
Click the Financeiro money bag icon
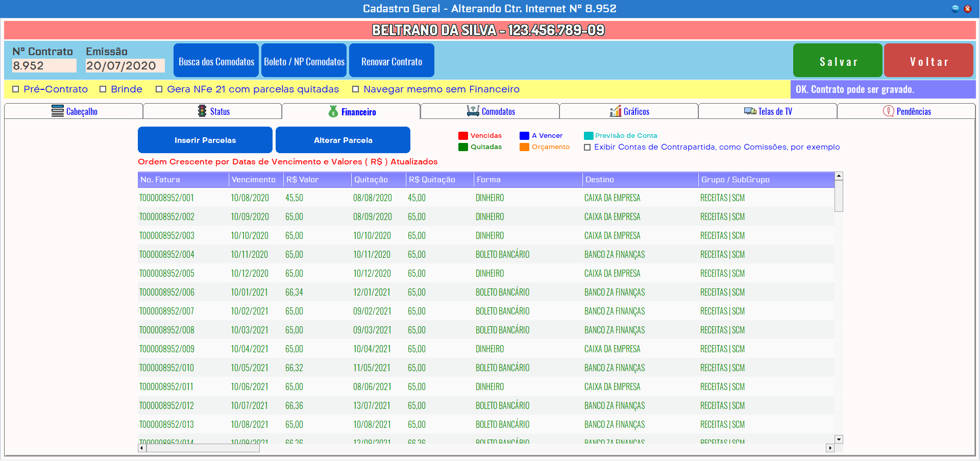click(x=333, y=111)
